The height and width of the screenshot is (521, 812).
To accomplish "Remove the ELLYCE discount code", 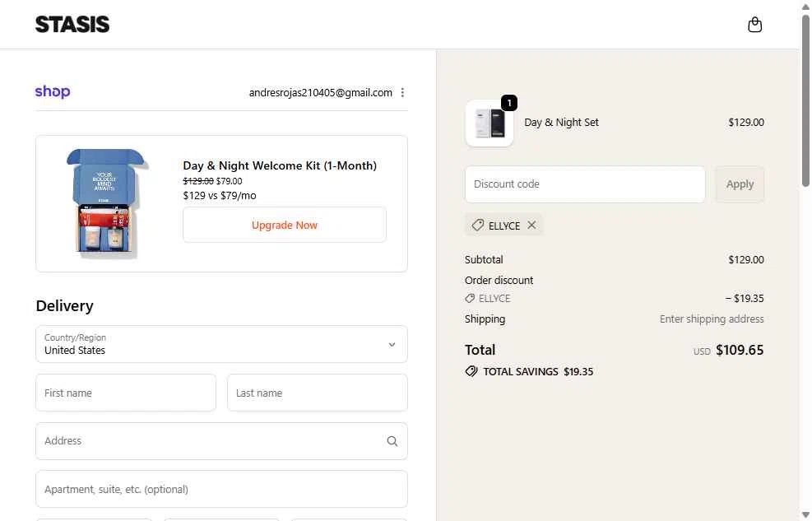I will pos(531,225).
